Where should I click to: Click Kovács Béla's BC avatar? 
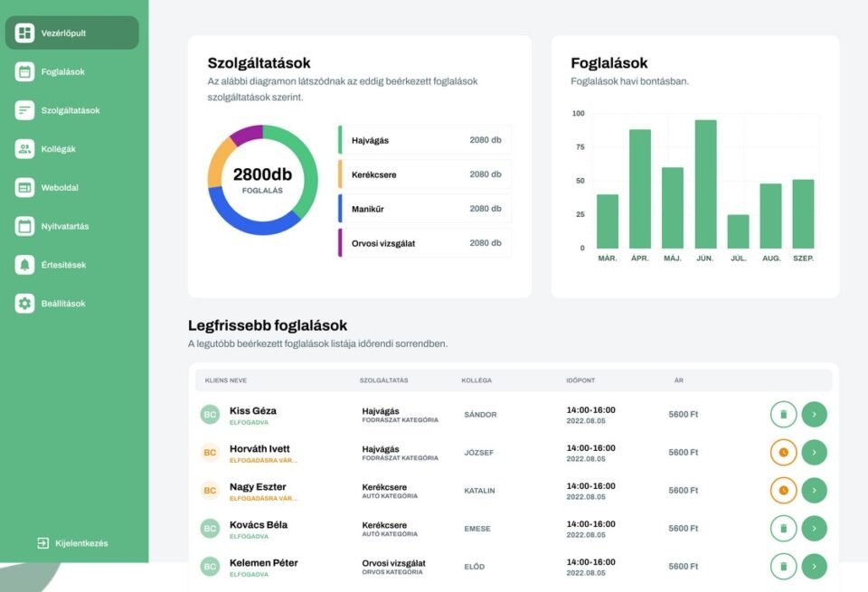[x=210, y=529]
